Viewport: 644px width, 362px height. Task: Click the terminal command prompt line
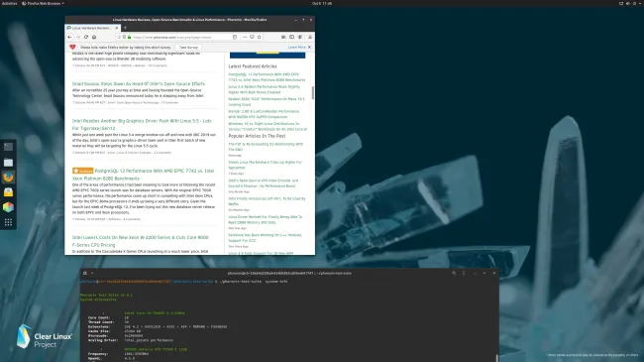click(184, 282)
